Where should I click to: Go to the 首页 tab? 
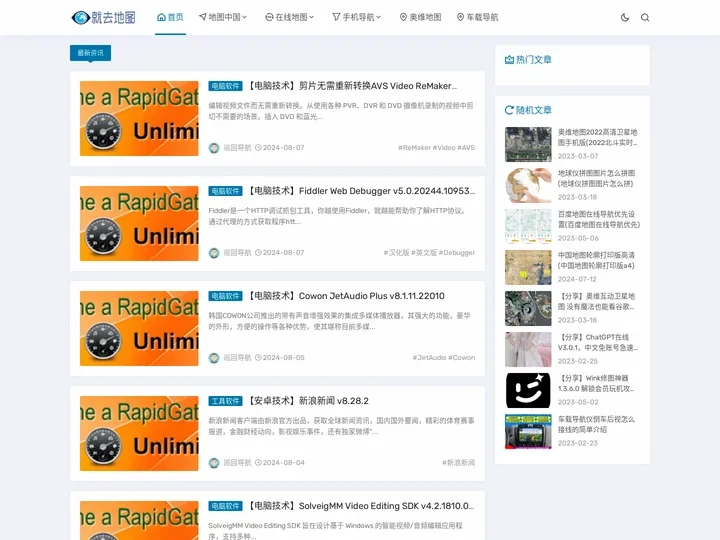tap(170, 17)
